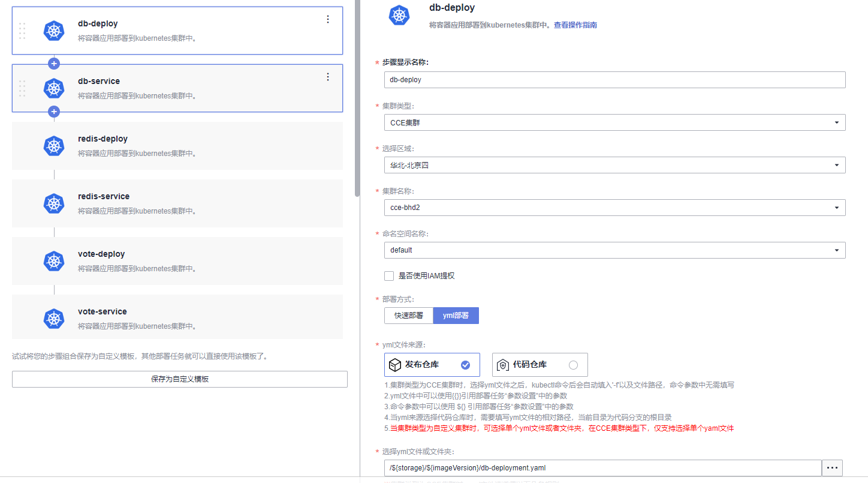Edit the yml file path input field
Image resolution: width=868 pixels, height=483 pixels.
pyautogui.click(x=602, y=467)
